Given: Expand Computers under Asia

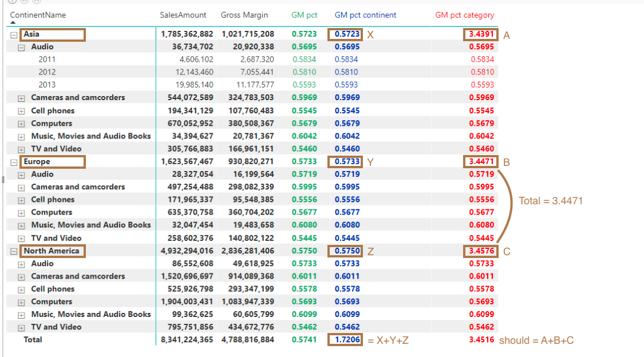Looking at the screenshot, I should pos(21,124).
